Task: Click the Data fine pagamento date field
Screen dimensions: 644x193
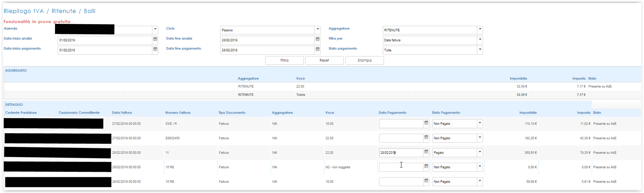Action: tap(267, 50)
